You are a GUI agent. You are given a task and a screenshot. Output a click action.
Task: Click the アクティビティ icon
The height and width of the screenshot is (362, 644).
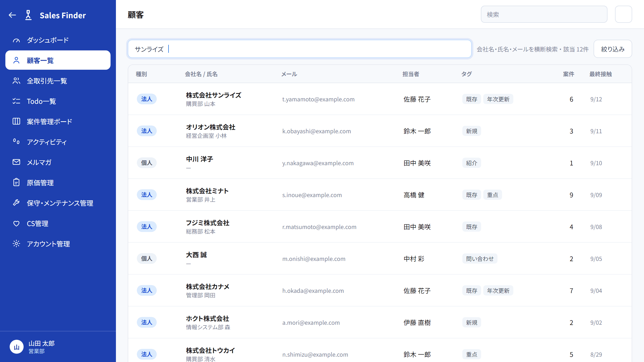click(x=16, y=142)
